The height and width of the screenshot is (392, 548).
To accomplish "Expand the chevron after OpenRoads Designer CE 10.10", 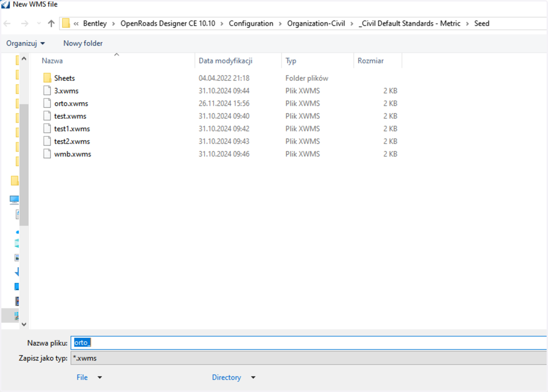I will 222,23.
